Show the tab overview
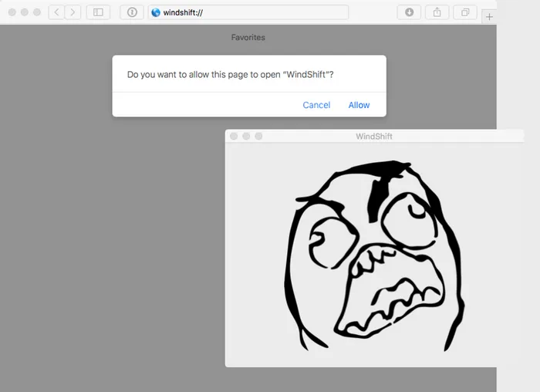This screenshot has height=392, width=540. (465, 12)
